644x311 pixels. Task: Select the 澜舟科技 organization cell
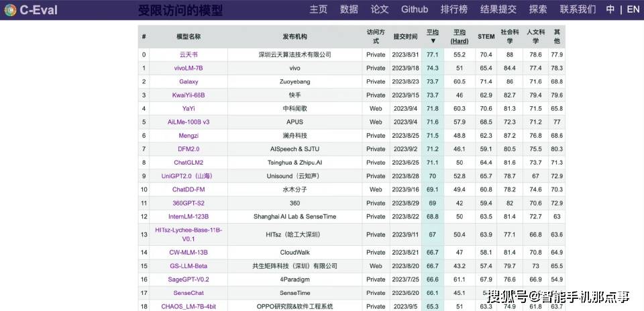point(295,136)
